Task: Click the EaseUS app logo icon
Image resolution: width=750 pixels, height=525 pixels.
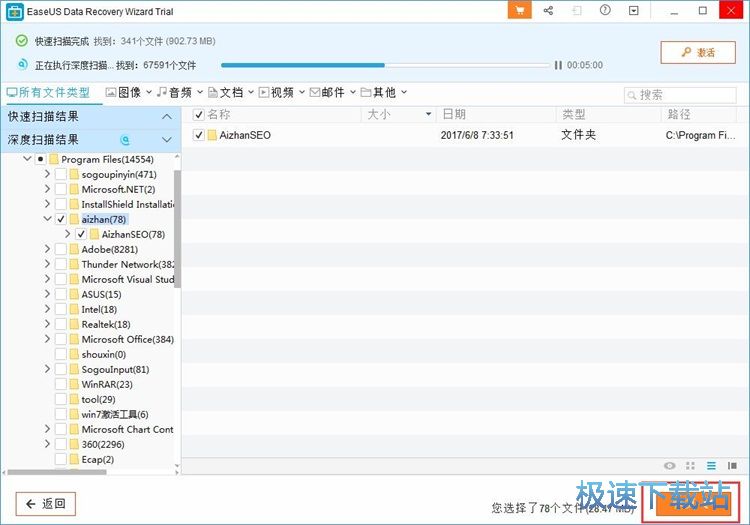Action: 15,12
